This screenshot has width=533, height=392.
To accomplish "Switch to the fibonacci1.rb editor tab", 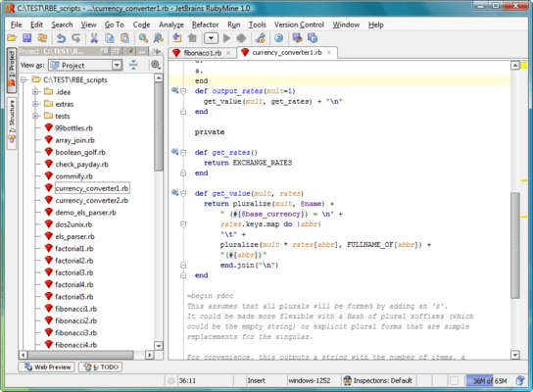I will [x=203, y=53].
